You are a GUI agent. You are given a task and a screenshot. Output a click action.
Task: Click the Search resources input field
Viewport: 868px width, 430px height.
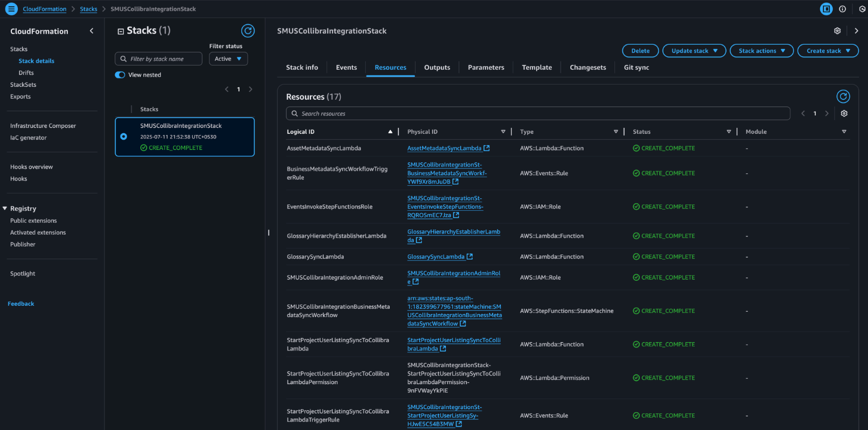[537, 113]
